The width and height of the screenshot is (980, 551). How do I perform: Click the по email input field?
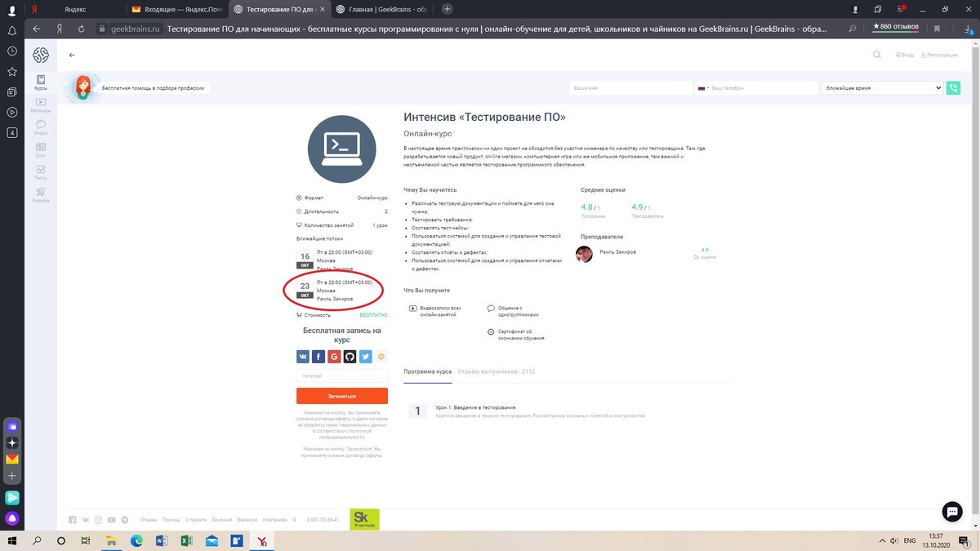[342, 375]
